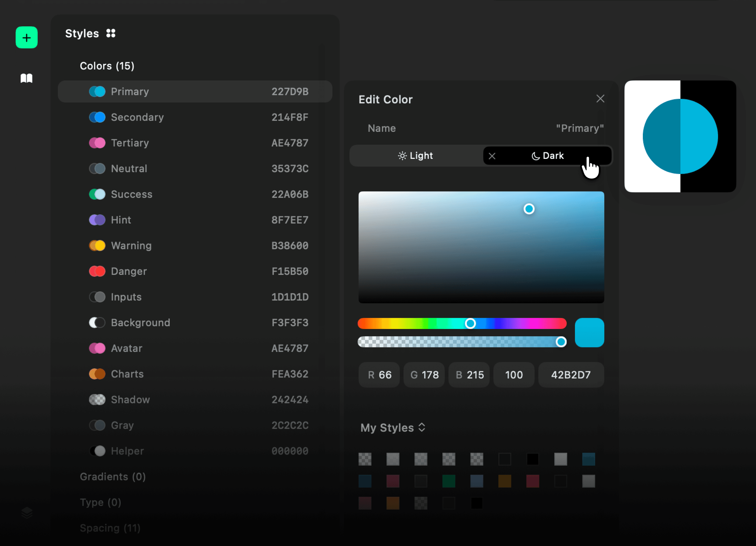The height and width of the screenshot is (546, 756).
Task: Click hex value 000000 in Helper row
Action: point(290,451)
